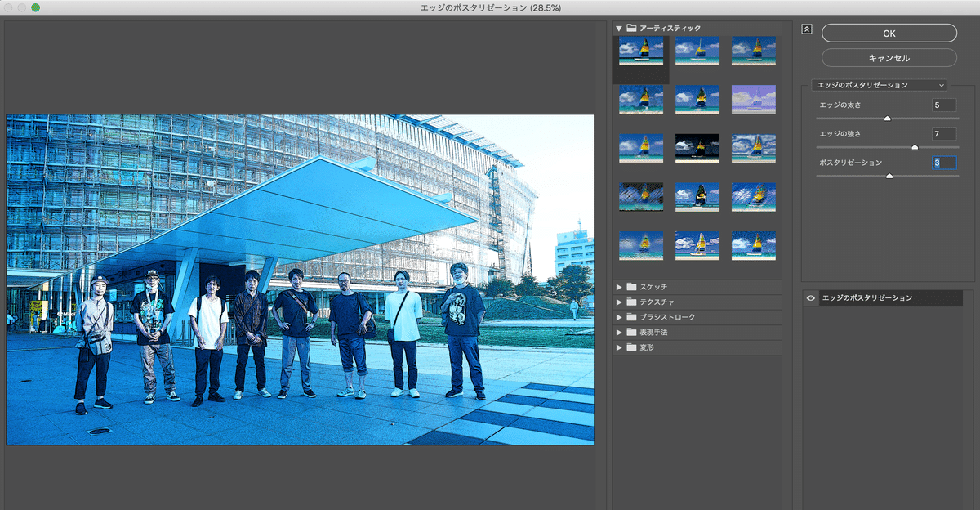Click the OK button

889,34
